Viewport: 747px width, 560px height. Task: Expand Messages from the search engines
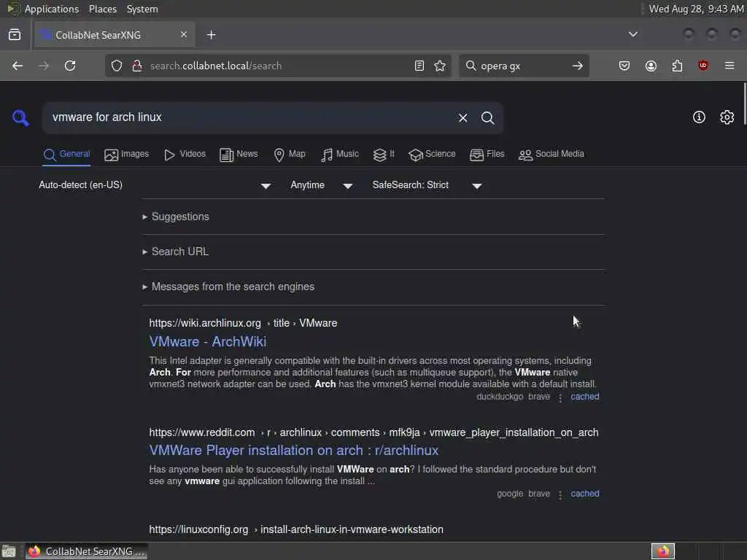228,287
